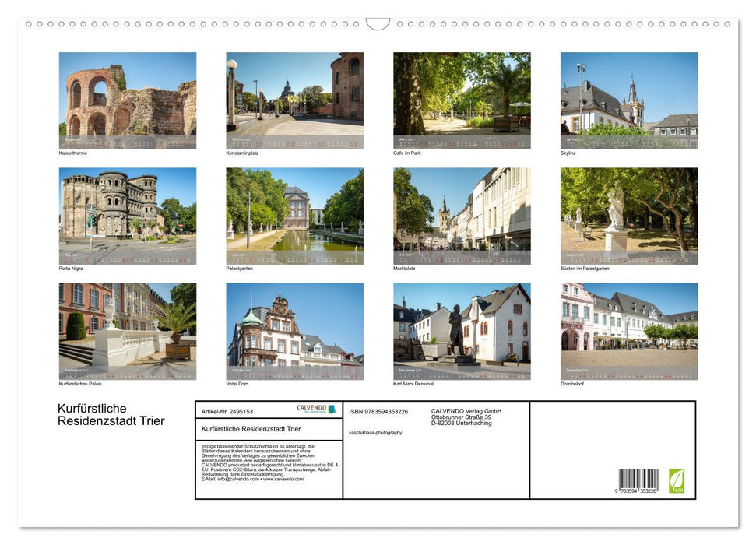Click the green eco leaf icon
Image resolution: width=756 pixels, height=545 pixels.
[677, 481]
